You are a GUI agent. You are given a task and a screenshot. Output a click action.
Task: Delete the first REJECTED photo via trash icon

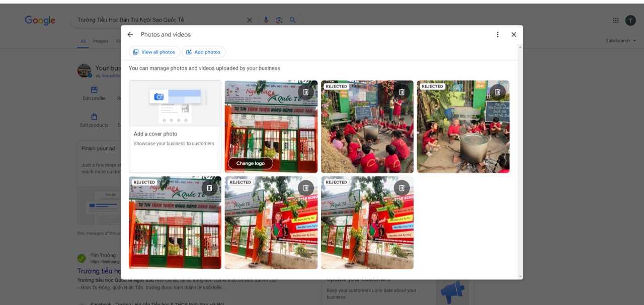[x=401, y=91]
